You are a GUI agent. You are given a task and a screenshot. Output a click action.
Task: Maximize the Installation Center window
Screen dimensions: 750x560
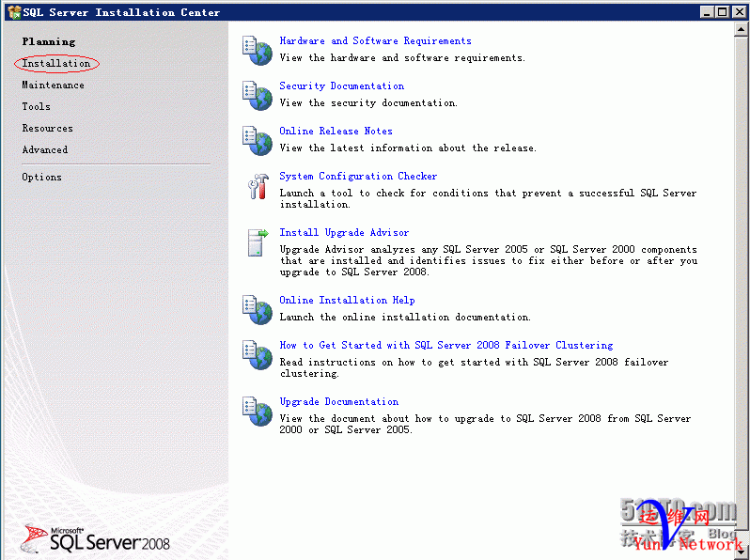[x=723, y=12]
